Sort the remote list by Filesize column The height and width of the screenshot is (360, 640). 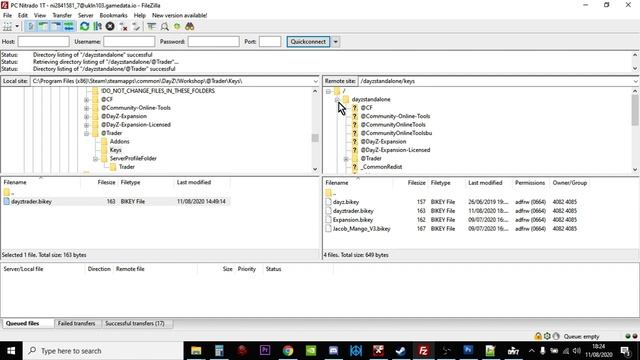(416, 183)
